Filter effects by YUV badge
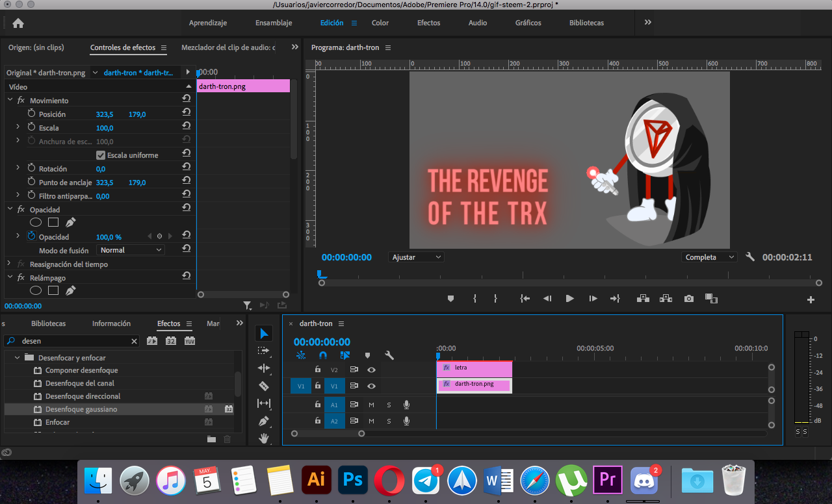Viewport: 832px width, 504px height. (x=190, y=340)
